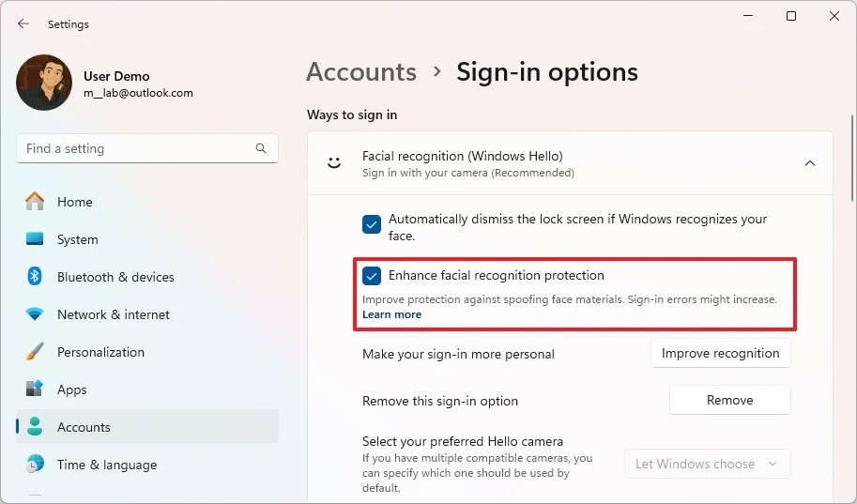The height and width of the screenshot is (504, 857).
Task: Minimize the Settings window
Action: 748,16
